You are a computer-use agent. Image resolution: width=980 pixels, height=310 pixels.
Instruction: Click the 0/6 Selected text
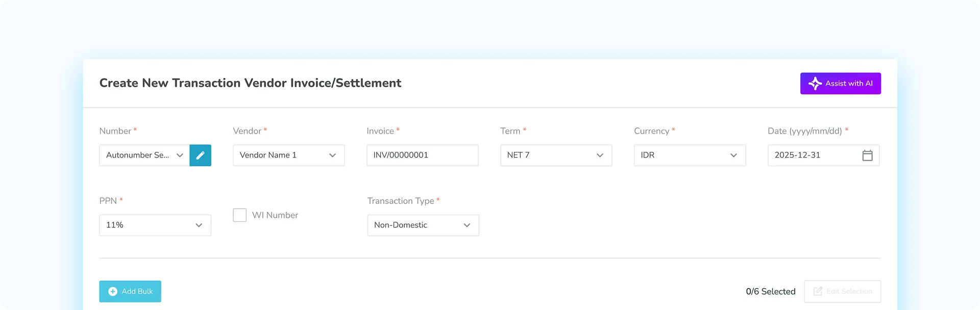(770, 292)
